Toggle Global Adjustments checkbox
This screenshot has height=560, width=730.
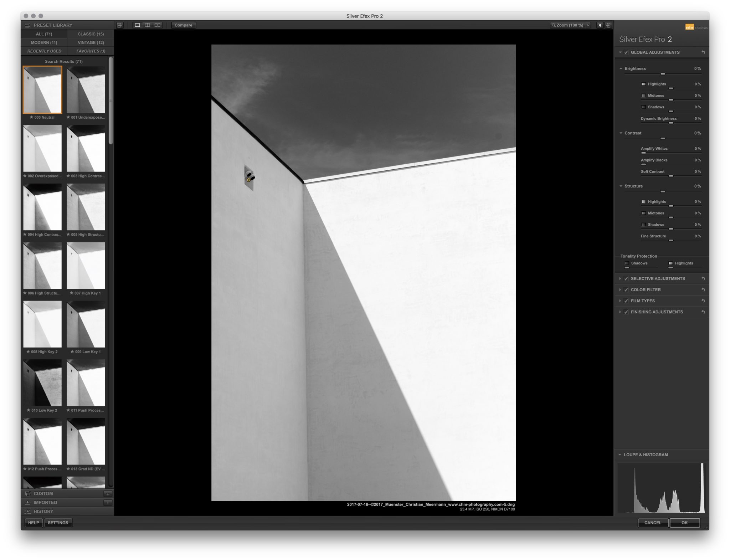click(626, 52)
